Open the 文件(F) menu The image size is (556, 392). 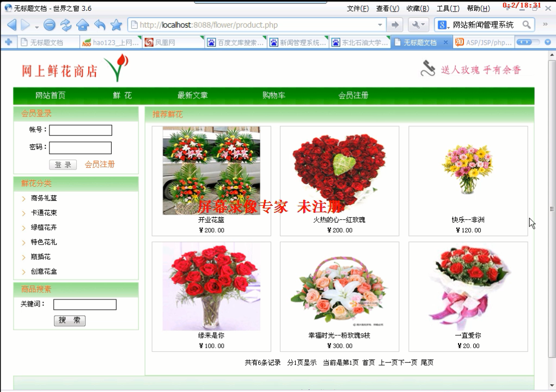click(357, 9)
